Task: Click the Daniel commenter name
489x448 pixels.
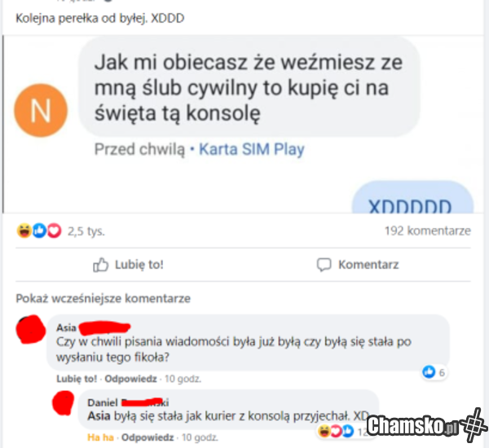Action: coord(103,402)
